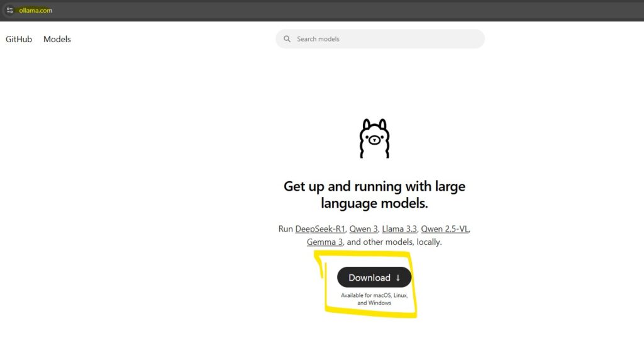Click the 'and other models, locally' text
The width and height of the screenshot is (644, 360).
[394, 242]
